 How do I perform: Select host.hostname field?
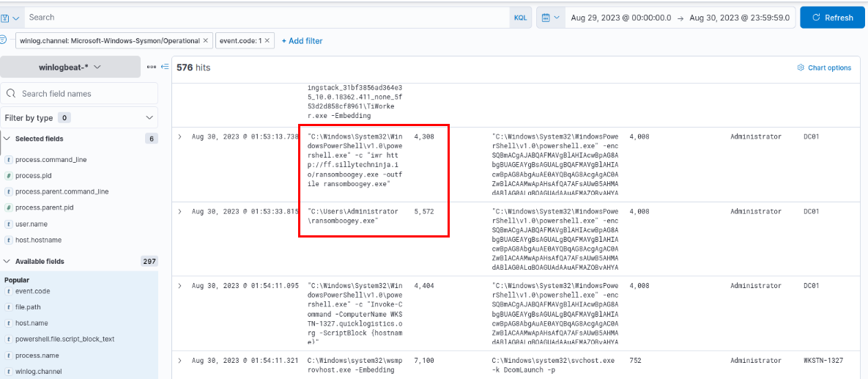click(x=38, y=240)
